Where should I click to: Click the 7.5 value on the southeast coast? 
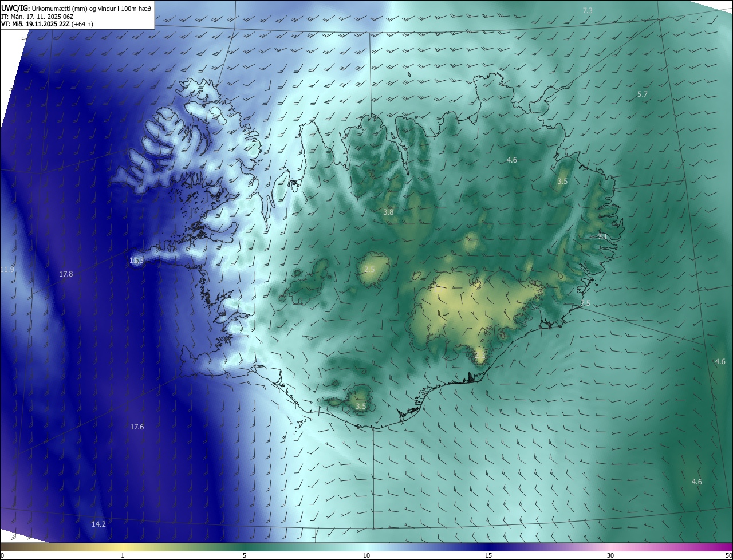point(585,303)
